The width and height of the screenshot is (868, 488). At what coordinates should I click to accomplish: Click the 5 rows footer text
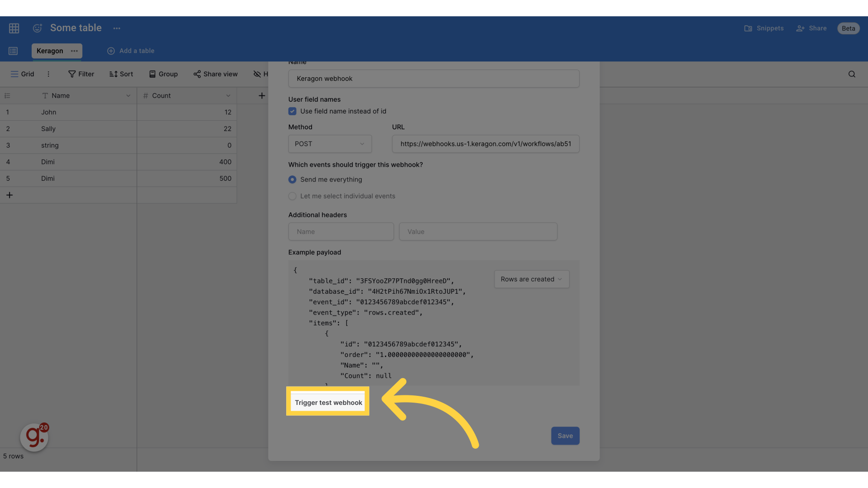[x=13, y=456]
